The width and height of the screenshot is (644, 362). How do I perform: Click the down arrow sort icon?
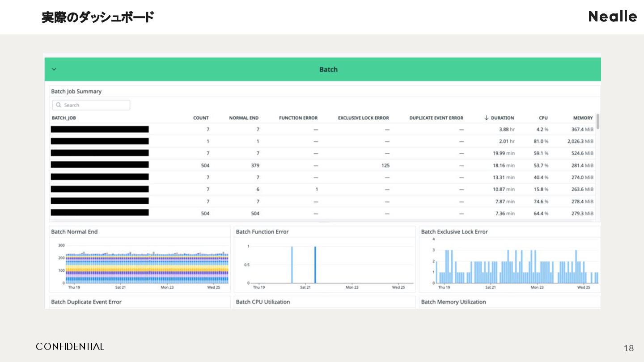(x=486, y=118)
